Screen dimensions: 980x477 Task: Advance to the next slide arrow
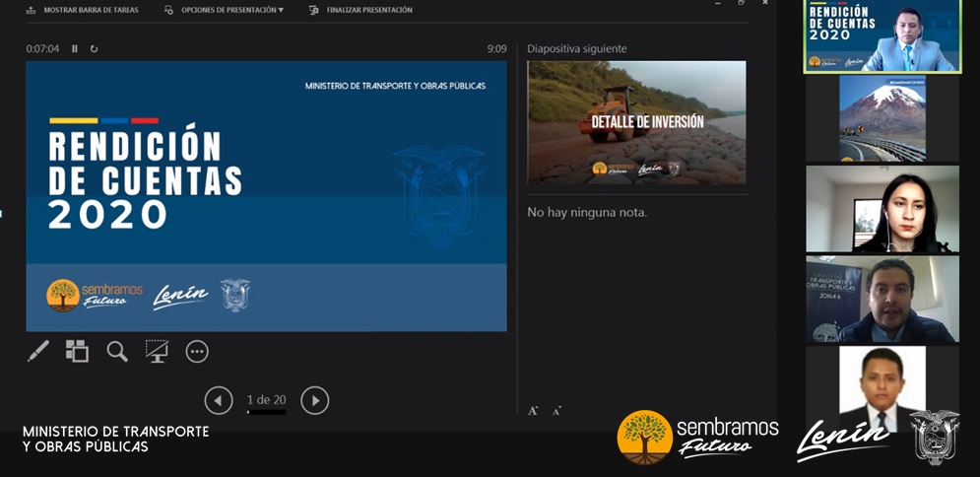[x=314, y=400]
